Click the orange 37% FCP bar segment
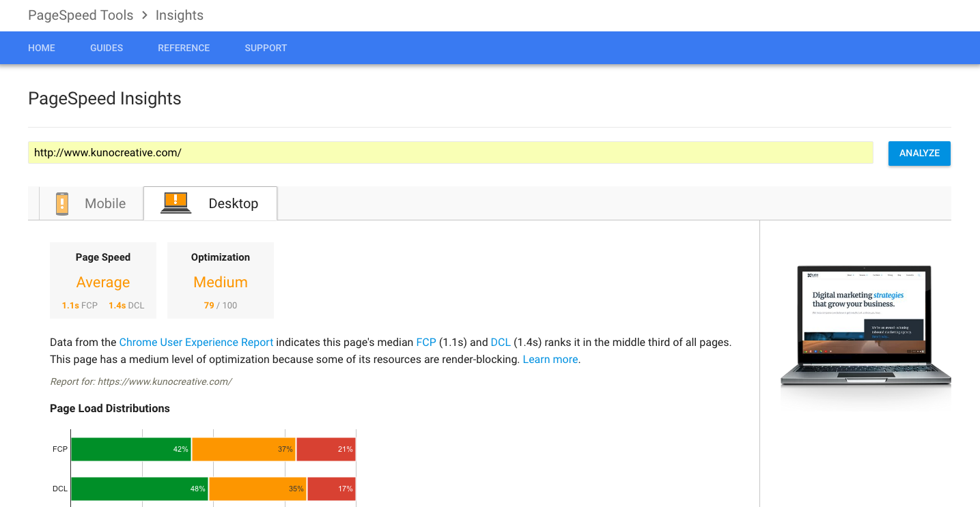Viewport: 980px width, 507px height. click(x=244, y=449)
